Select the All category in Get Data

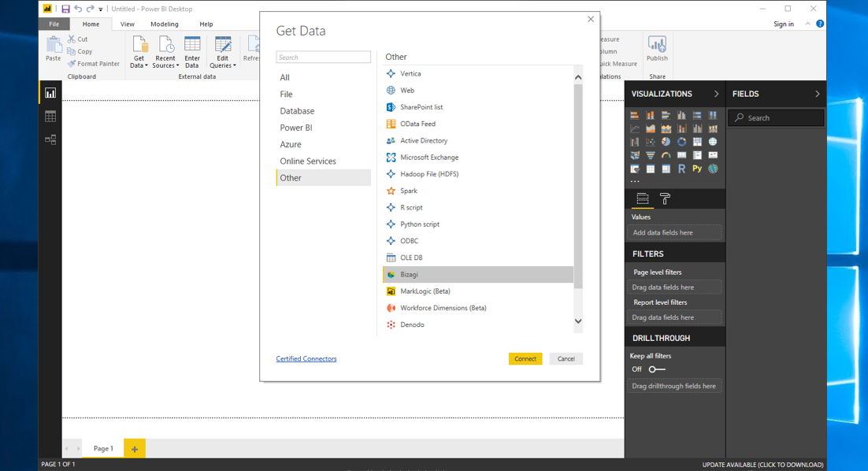tap(323, 77)
